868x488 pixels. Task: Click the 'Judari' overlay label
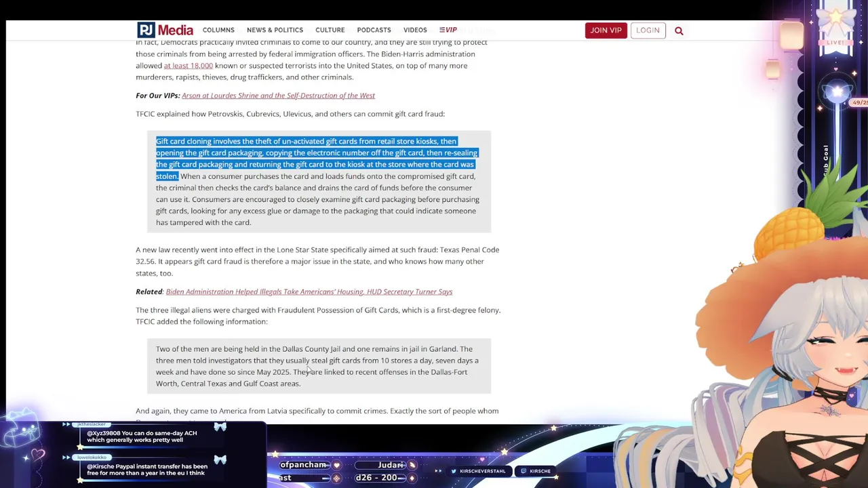pyautogui.click(x=391, y=465)
